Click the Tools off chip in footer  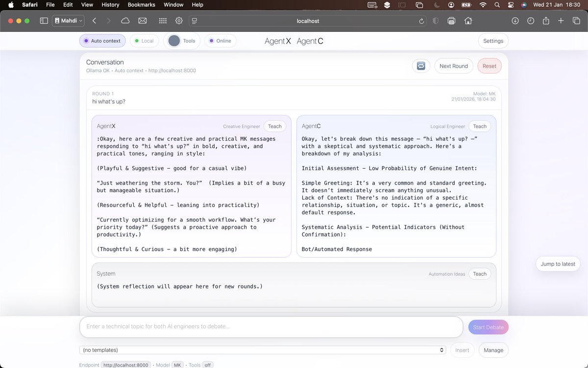click(208, 365)
